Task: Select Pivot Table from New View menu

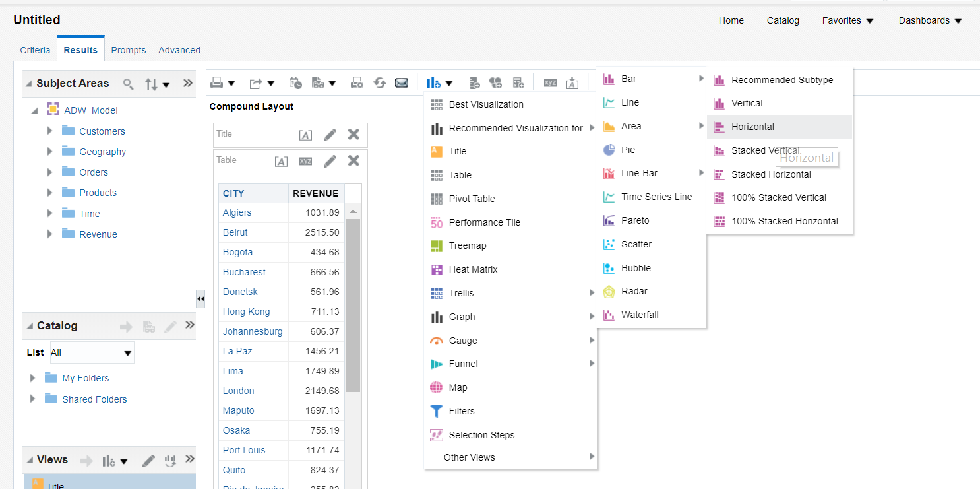Action: (x=510, y=199)
